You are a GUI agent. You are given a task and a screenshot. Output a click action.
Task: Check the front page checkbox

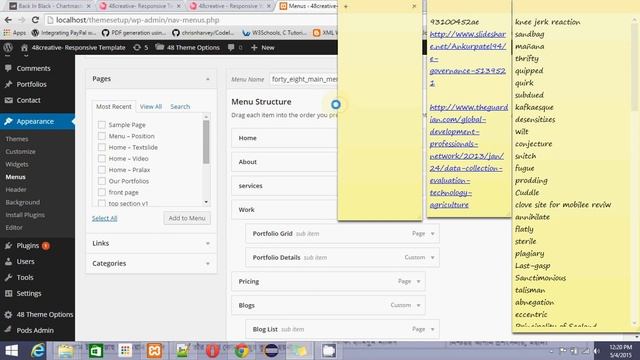(x=102, y=192)
